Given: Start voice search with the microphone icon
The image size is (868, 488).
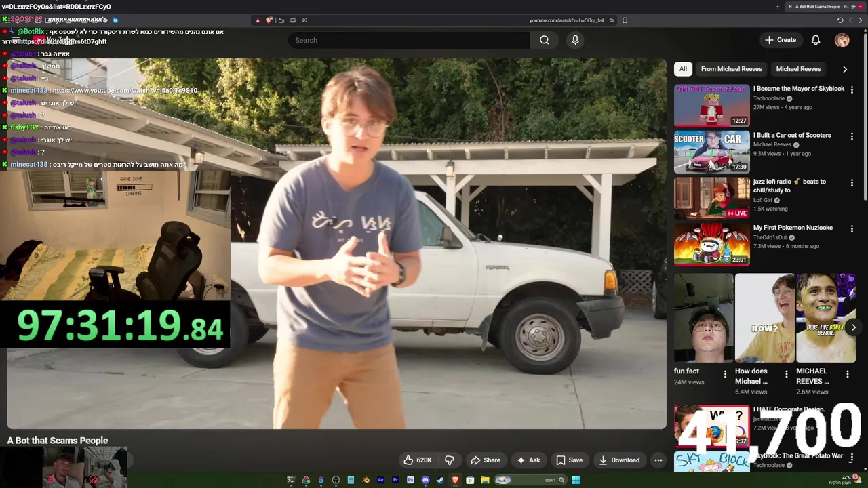Looking at the screenshot, I should pyautogui.click(x=575, y=40).
